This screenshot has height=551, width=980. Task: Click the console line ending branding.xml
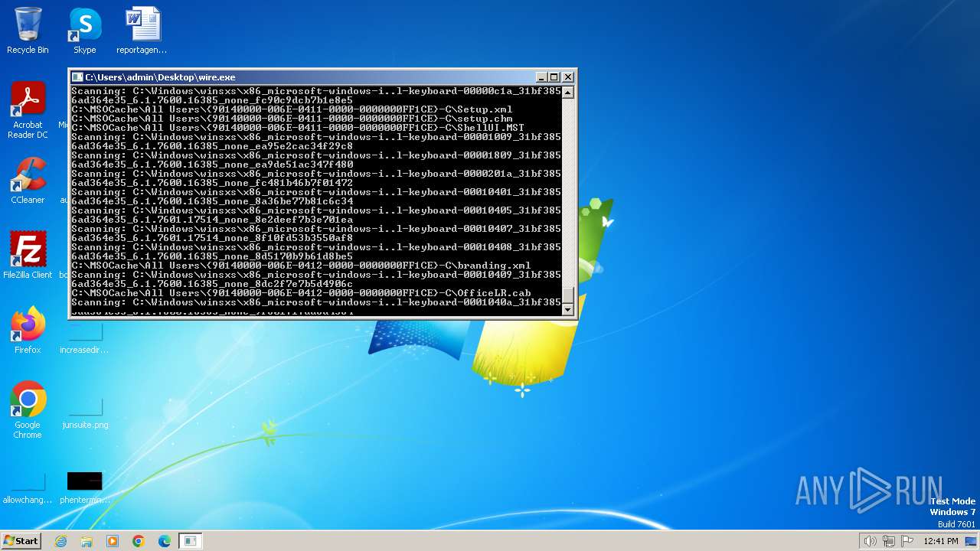click(x=301, y=266)
